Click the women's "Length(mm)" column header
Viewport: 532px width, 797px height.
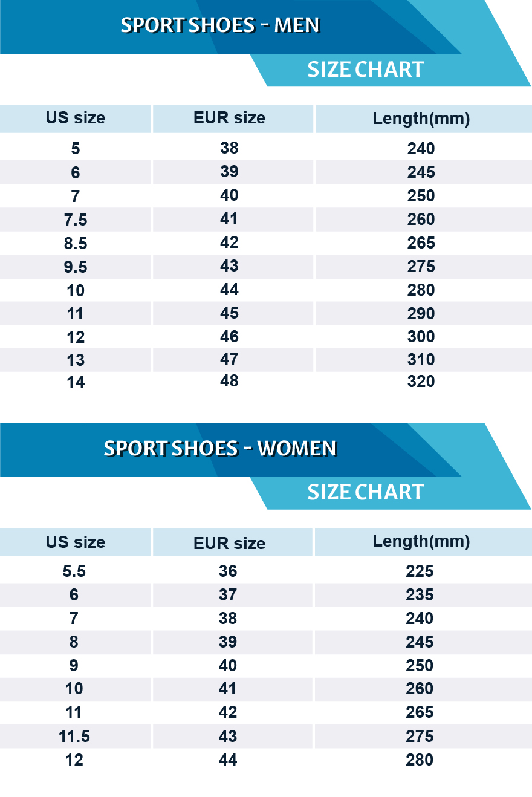click(x=421, y=541)
